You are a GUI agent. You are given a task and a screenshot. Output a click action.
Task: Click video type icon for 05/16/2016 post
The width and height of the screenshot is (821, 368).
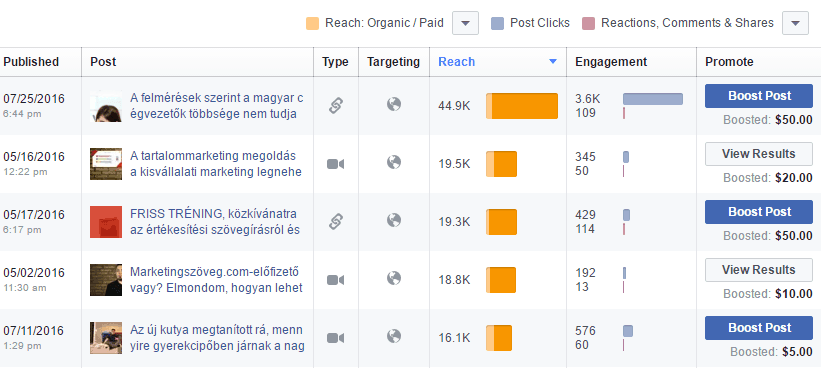(x=336, y=164)
